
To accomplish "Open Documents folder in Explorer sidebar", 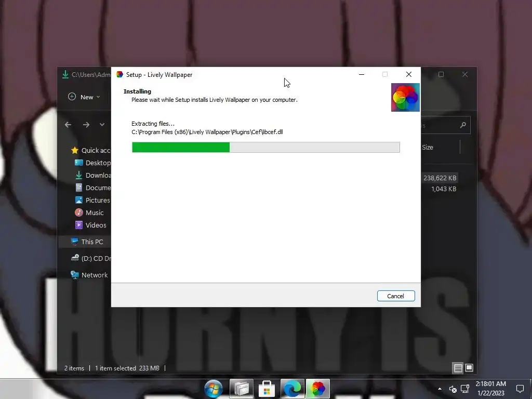I will point(92,188).
